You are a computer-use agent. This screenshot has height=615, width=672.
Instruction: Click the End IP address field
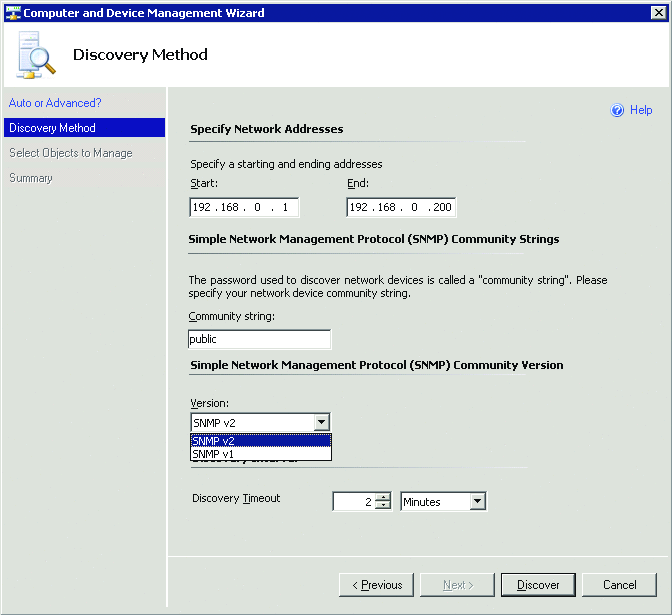(x=400, y=207)
